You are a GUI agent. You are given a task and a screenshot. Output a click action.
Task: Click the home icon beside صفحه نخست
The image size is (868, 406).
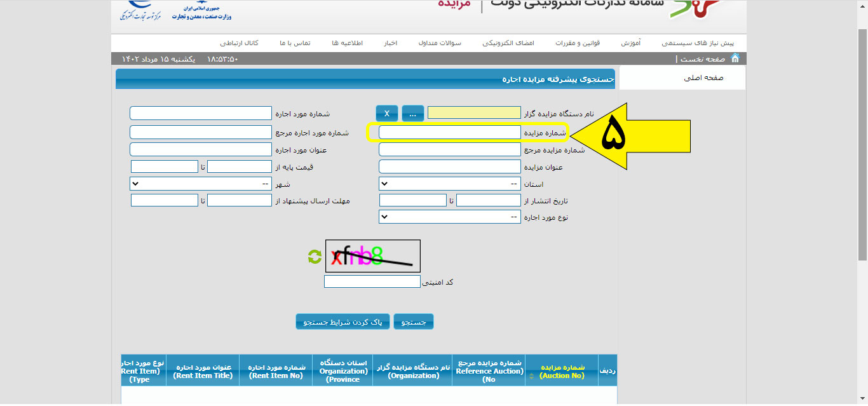[x=735, y=58]
